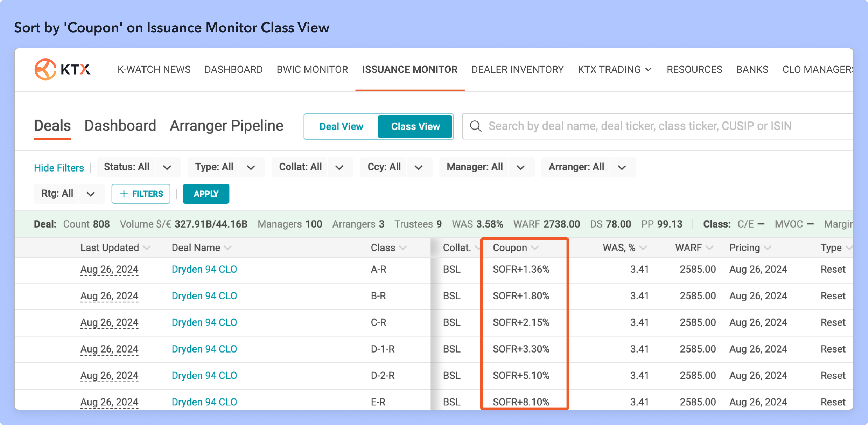Click the Class column sort arrow
This screenshot has height=425, width=868.
point(403,248)
